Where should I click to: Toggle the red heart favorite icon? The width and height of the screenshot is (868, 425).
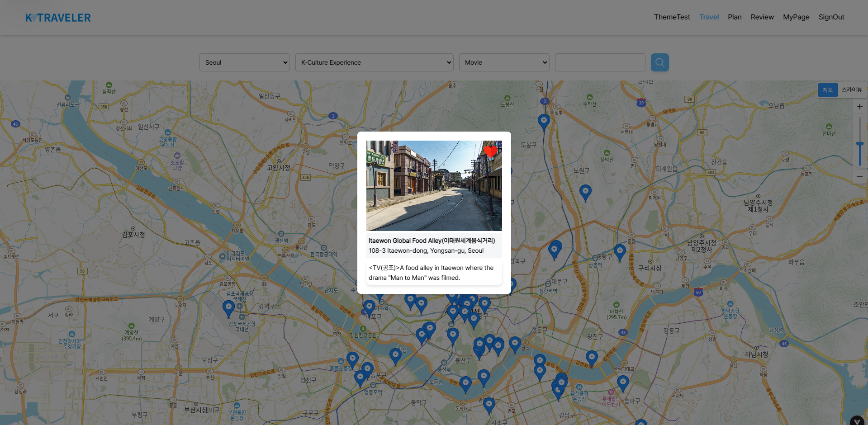(x=490, y=151)
